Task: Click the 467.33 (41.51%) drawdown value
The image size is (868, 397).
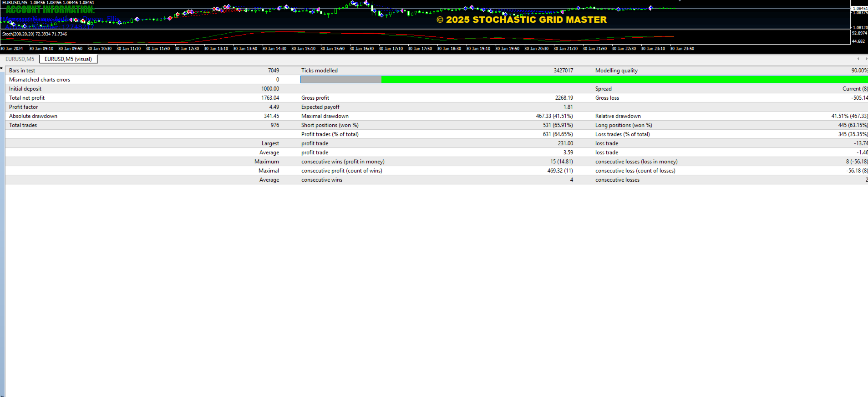Action: tap(554, 116)
